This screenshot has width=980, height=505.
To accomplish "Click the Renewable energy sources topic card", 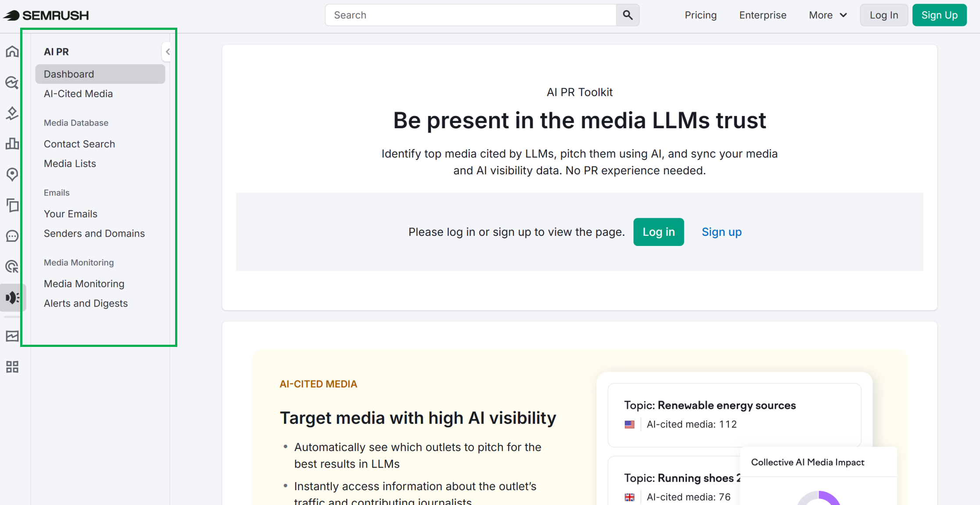I will (x=734, y=415).
